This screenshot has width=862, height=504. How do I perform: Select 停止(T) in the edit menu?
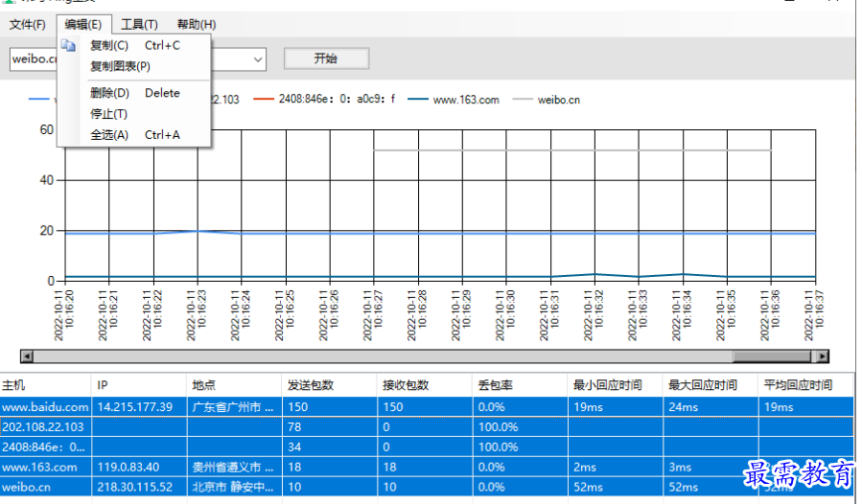[x=134, y=114]
